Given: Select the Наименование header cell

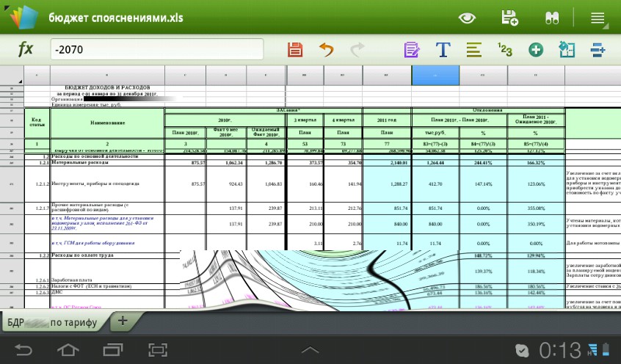Looking at the screenshot, I should click(x=107, y=123).
